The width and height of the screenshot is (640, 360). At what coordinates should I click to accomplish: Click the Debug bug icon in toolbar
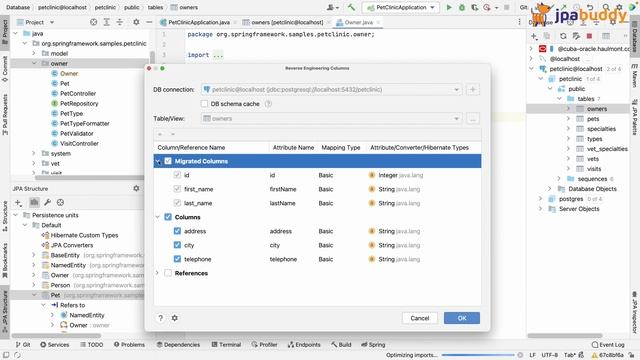[462, 7]
